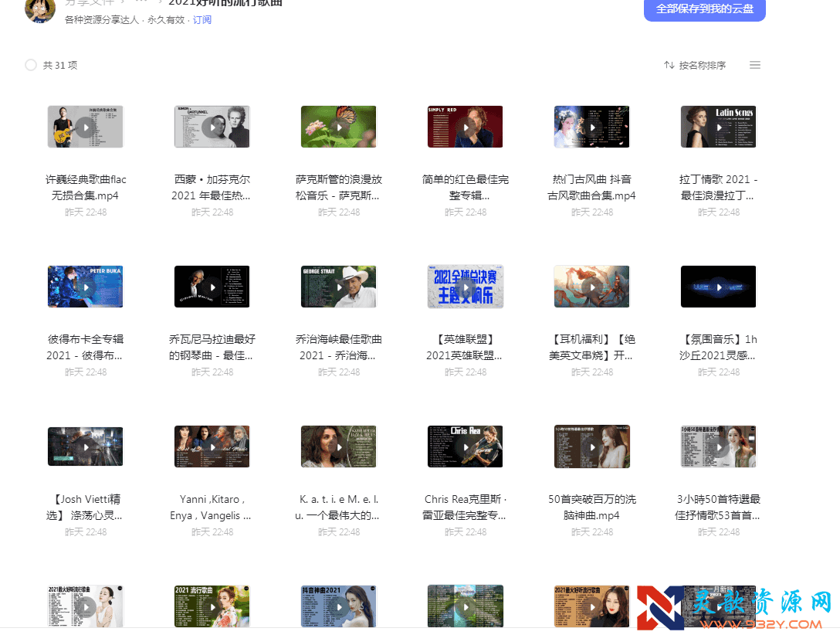Screen dimensions: 840x635
Task: Play the 萨克斯管的浪漫放松音乐 butterfly thumbnail
Action: pos(339,127)
